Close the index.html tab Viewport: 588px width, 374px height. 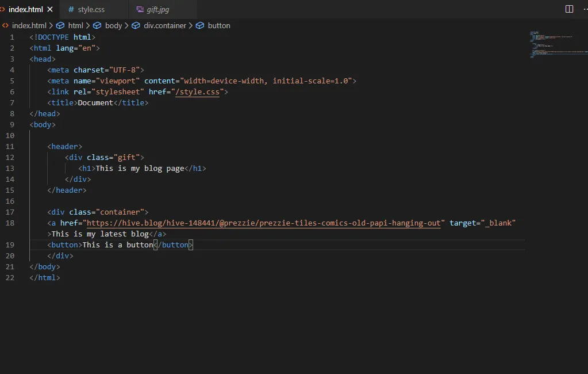tap(50, 9)
